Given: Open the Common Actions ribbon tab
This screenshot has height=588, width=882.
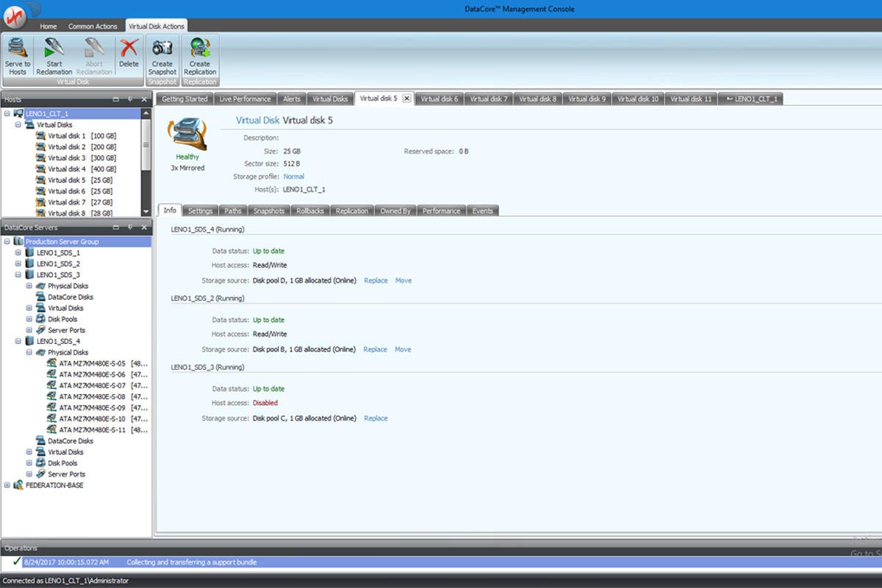Looking at the screenshot, I should [93, 26].
